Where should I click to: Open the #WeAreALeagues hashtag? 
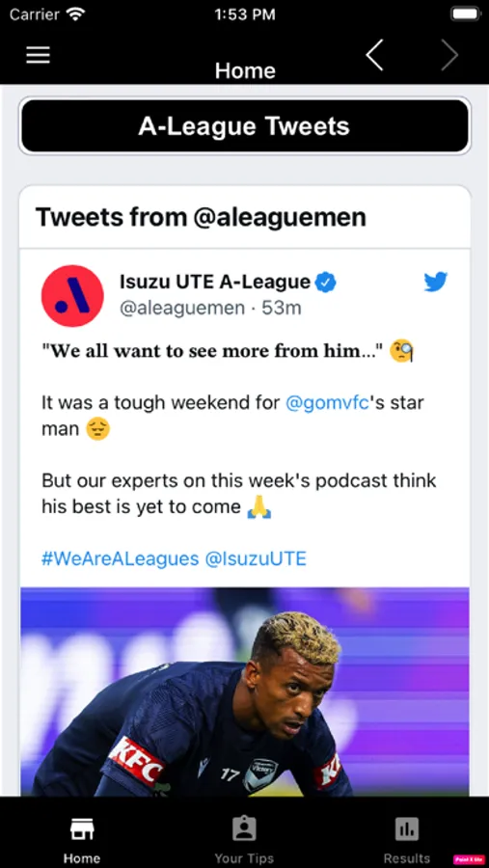pos(121,558)
